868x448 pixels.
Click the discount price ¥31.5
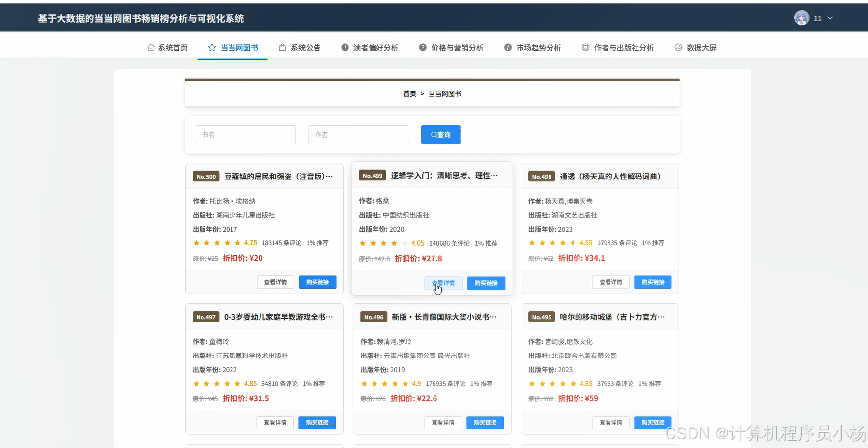[246, 399]
